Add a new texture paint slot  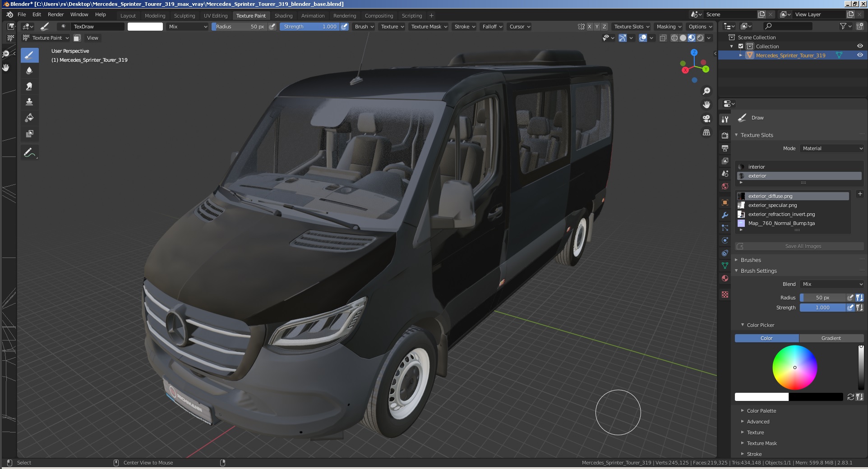click(x=860, y=194)
